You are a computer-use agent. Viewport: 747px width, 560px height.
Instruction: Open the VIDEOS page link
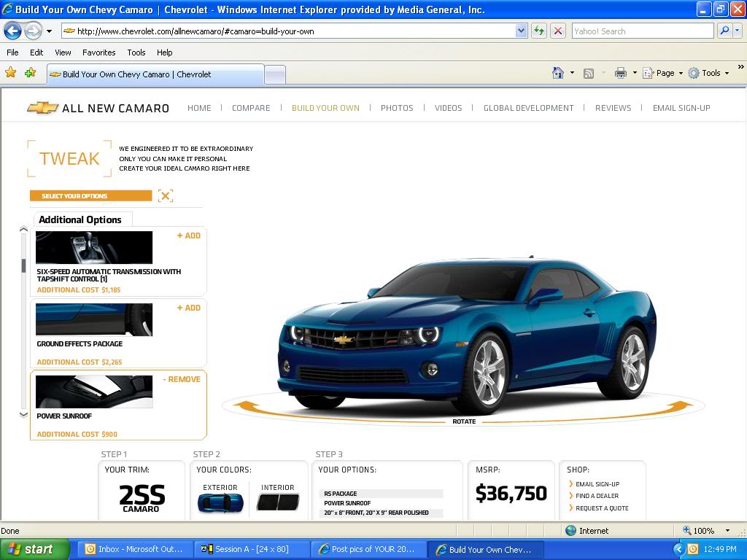tap(449, 108)
